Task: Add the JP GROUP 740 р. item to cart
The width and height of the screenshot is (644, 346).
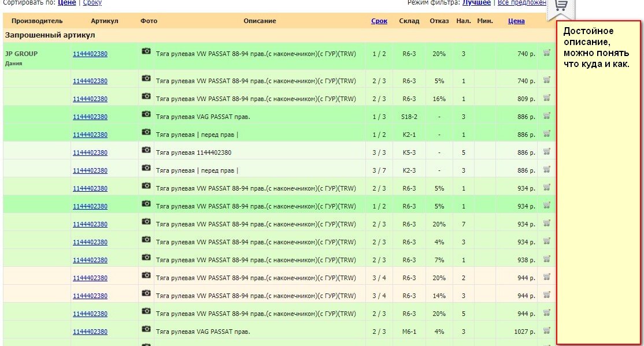Action: tap(547, 53)
